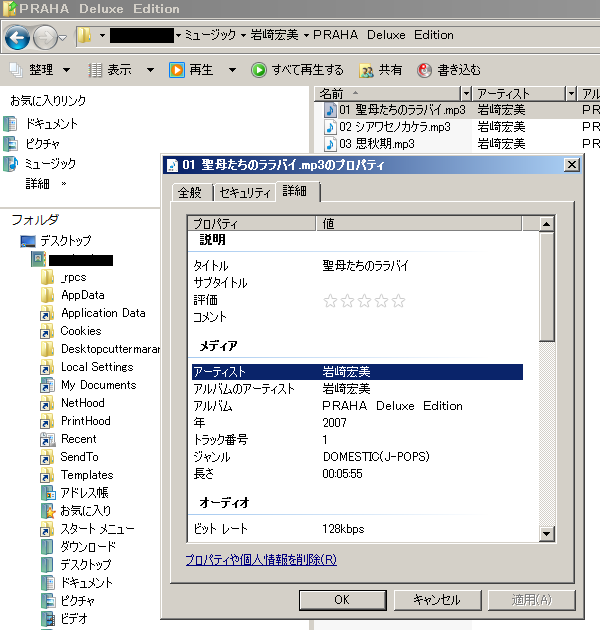This screenshot has width=600, height=630.
Task: Open 名前 column filter dropdown arrow
Action: tap(466, 94)
